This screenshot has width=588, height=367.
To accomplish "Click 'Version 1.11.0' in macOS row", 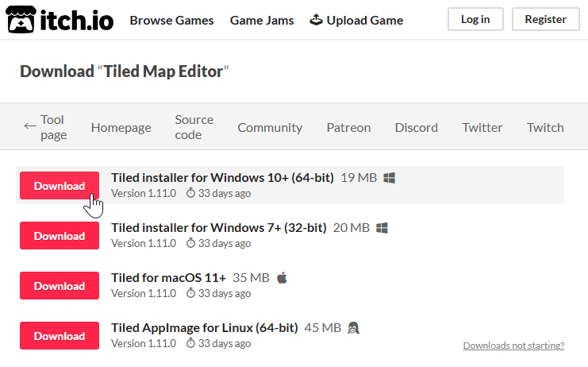I will click(x=144, y=293).
